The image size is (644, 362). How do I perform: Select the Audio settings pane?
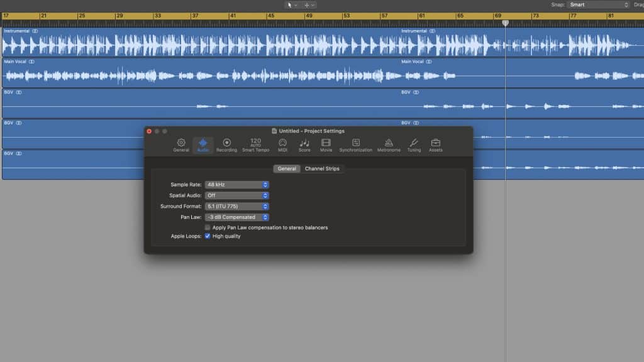tap(203, 145)
